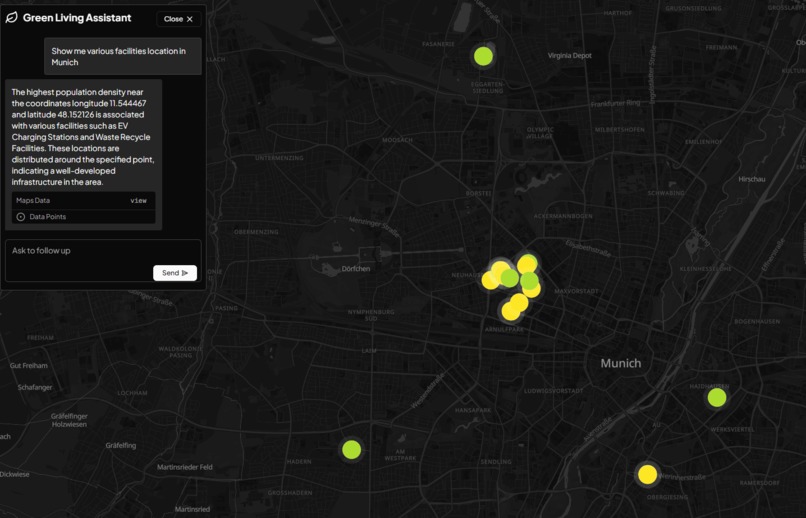Click the view link in Maps Data
The image size is (806, 518).
click(x=138, y=201)
